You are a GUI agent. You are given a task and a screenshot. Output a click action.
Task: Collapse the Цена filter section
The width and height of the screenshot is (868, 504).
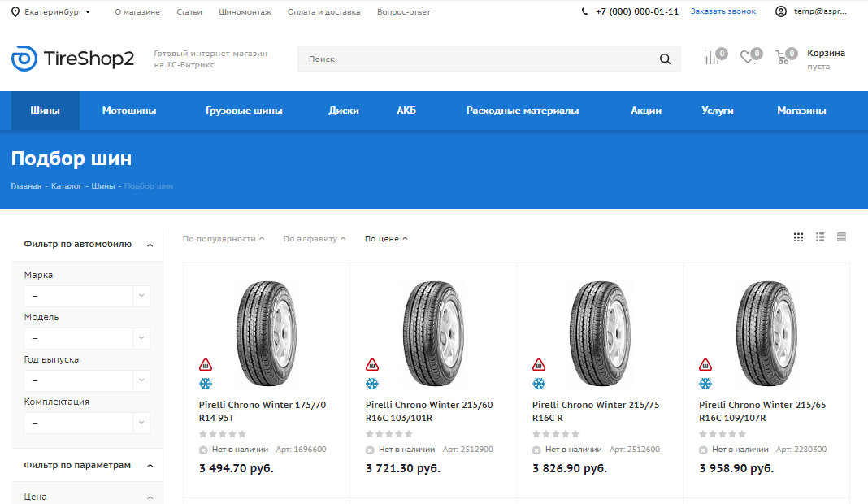pos(150,497)
